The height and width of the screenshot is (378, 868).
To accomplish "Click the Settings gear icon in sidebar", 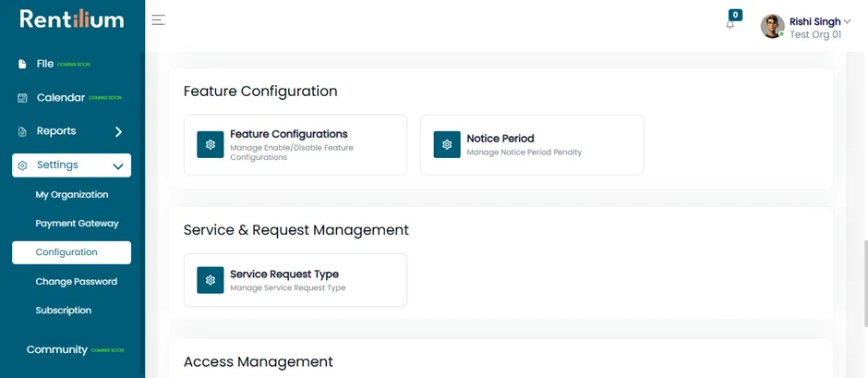I will click(x=22, y=165).
